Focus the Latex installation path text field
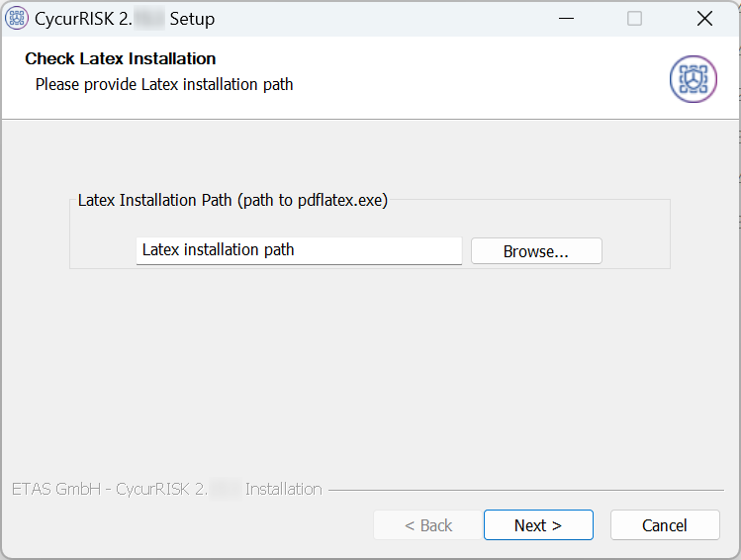Screen dimensions: 741x560 (x=299, y=250)
